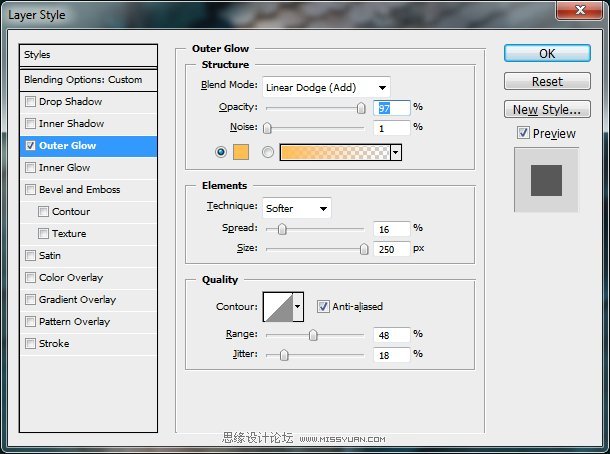Select the Inner Glow label in list
The height and width of the screenshot is (454, 610).
coord(65,168)
